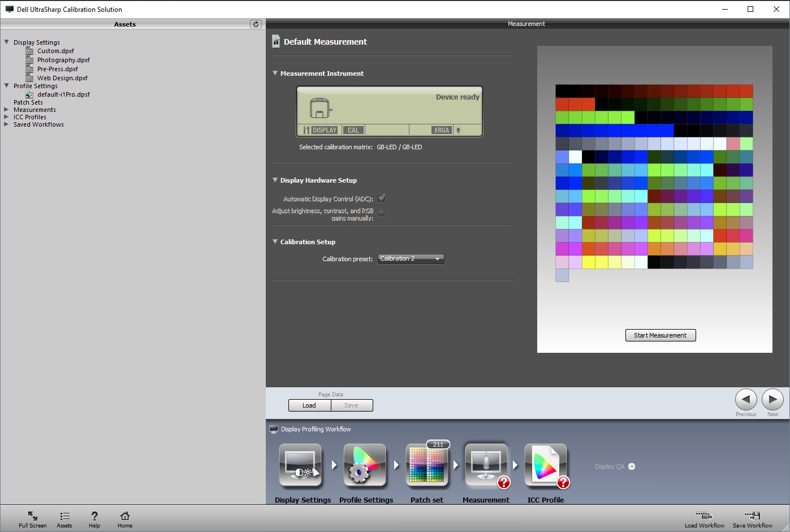Select Photography.dpxf in Assets

(x=63, y=60)
